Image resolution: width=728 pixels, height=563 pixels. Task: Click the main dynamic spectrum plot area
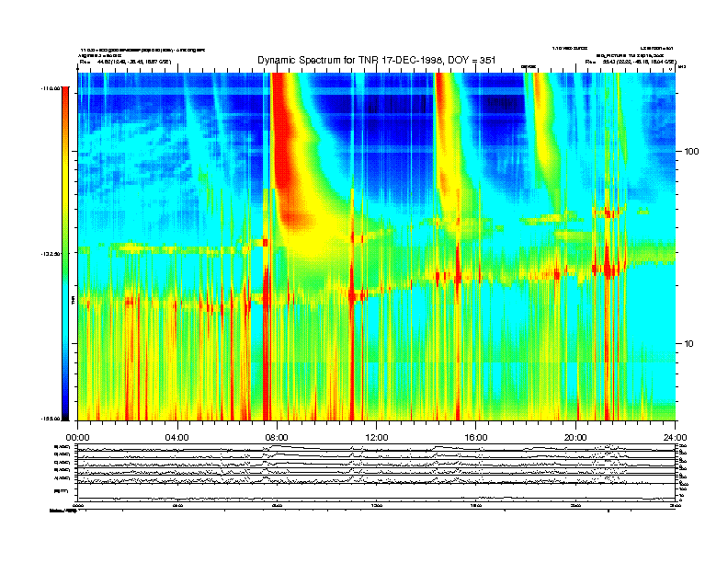[377, 247]
